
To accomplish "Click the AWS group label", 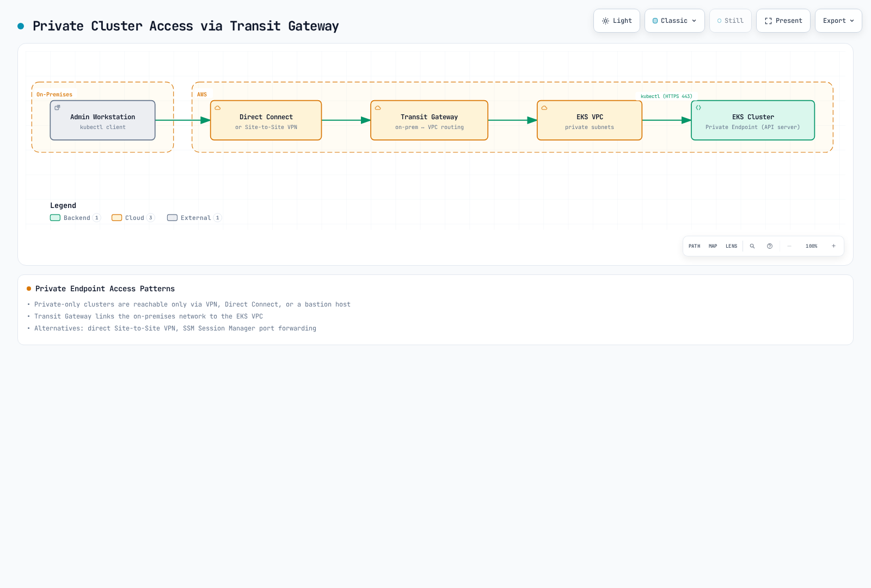I will (202, 95).
